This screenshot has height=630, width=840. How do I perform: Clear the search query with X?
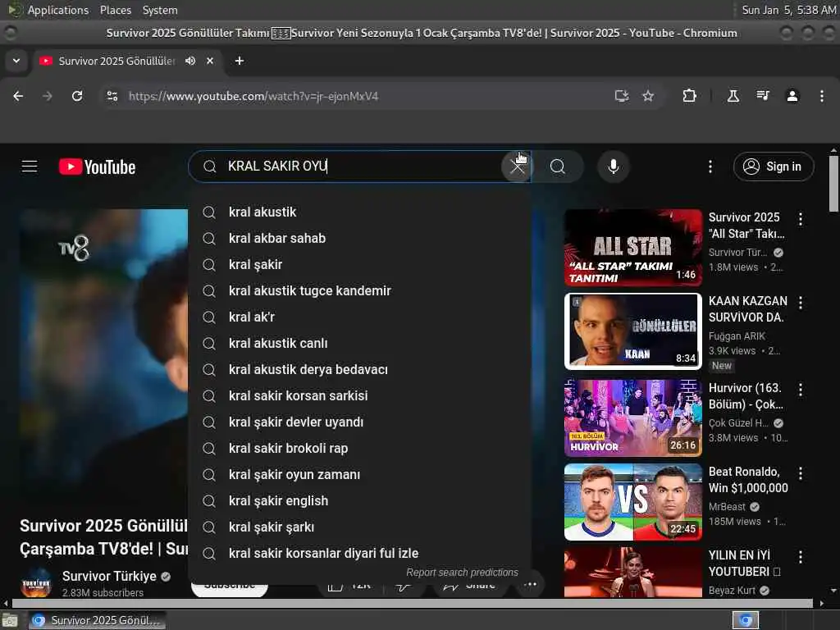[517, 167]
